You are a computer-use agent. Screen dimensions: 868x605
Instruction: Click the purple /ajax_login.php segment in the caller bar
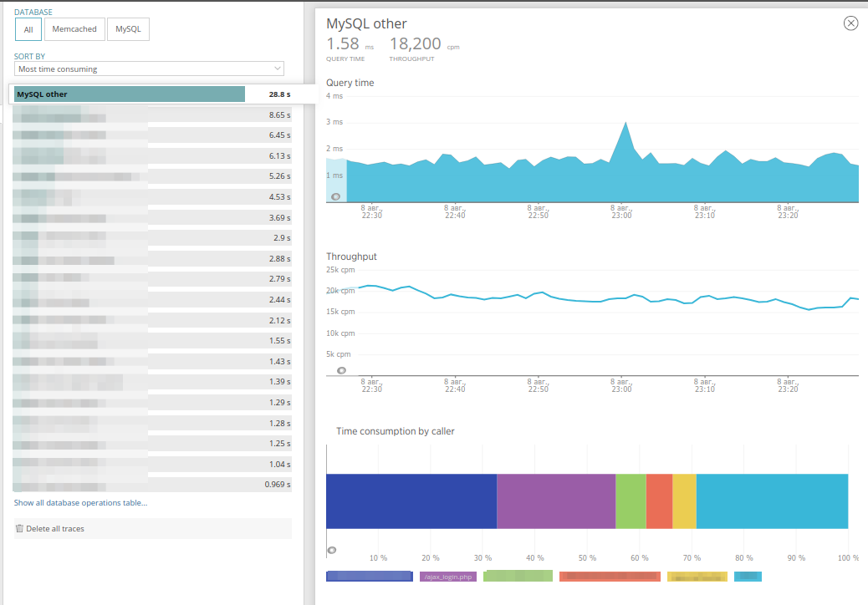(x=554, y=501)
